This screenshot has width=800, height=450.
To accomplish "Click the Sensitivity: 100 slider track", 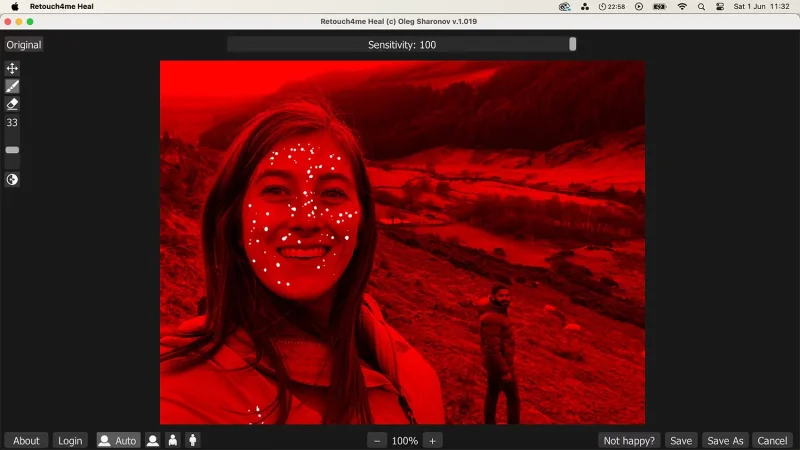I will 402,44.
